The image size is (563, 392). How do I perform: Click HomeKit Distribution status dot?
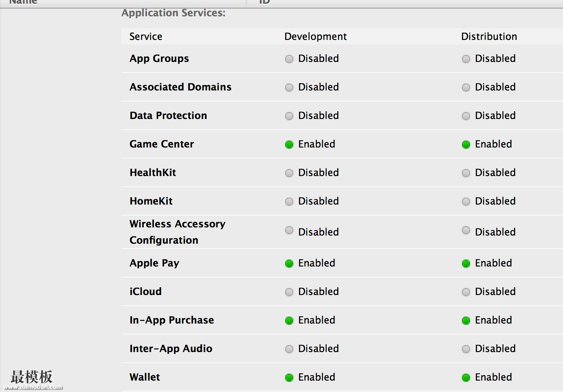pos(466,202)
